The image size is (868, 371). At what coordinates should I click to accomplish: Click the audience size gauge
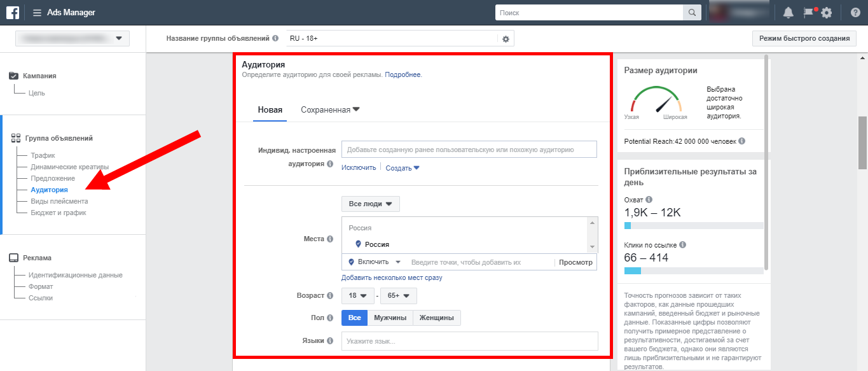[656, 99]
